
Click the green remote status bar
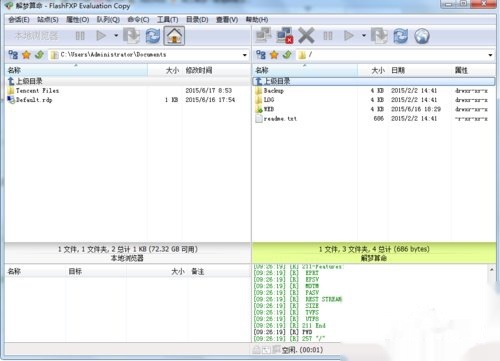click(374, 253)
